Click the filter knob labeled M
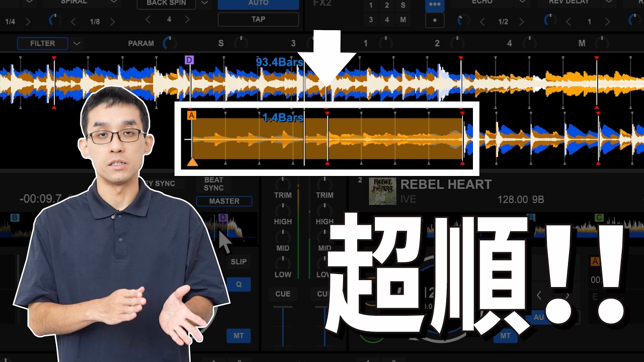The height and width of the screenshot is (362, 644). 602,43
